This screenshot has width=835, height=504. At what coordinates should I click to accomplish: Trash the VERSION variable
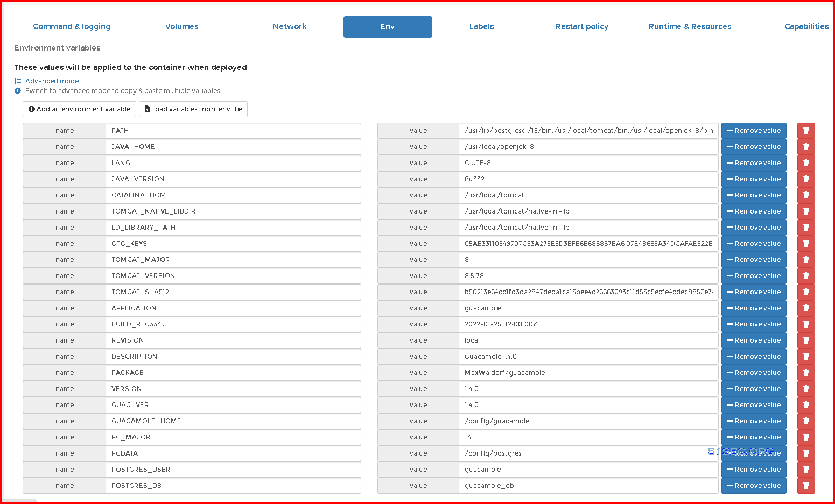[x=806, y=389]
